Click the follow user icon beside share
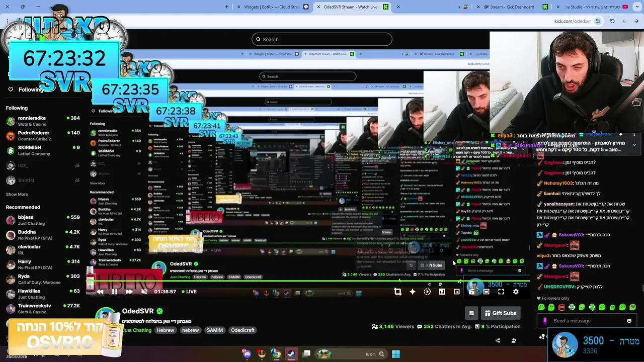 [514, 340]
